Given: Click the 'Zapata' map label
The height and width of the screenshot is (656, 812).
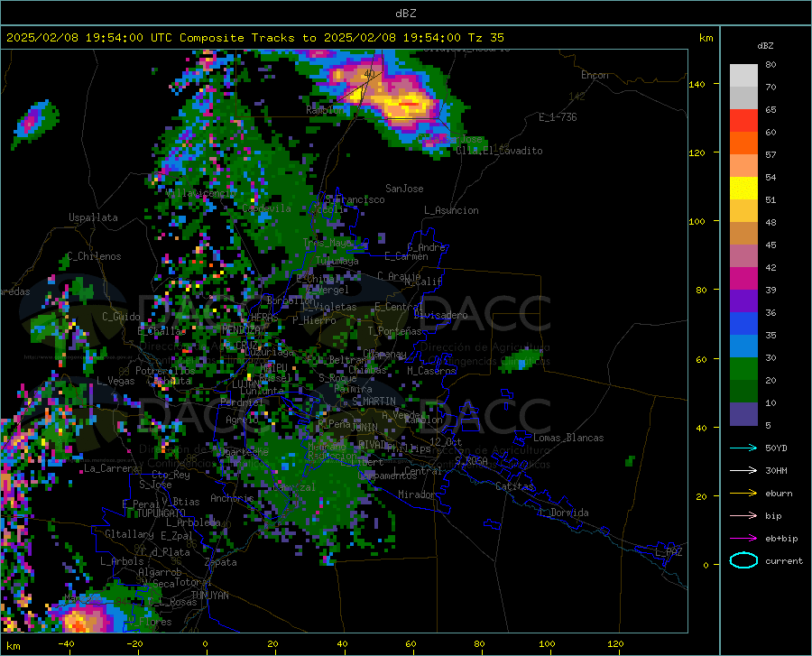Looking at the screenshot, I should [221, 562].
